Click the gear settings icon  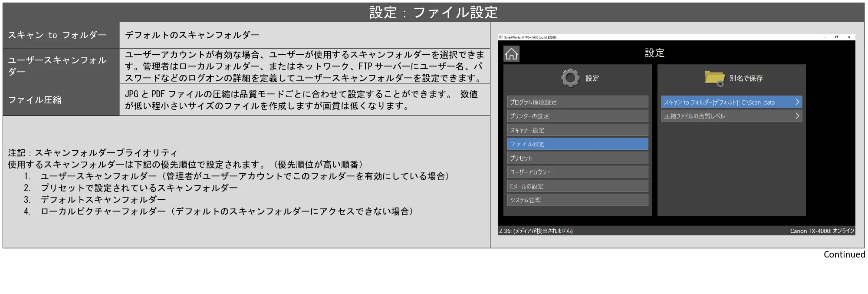[570, 78]
